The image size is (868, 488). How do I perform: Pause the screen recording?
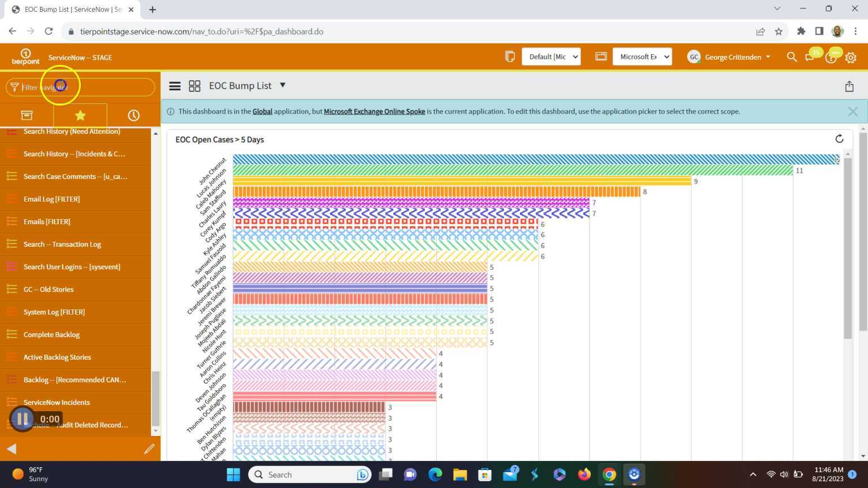pos(23,419)
